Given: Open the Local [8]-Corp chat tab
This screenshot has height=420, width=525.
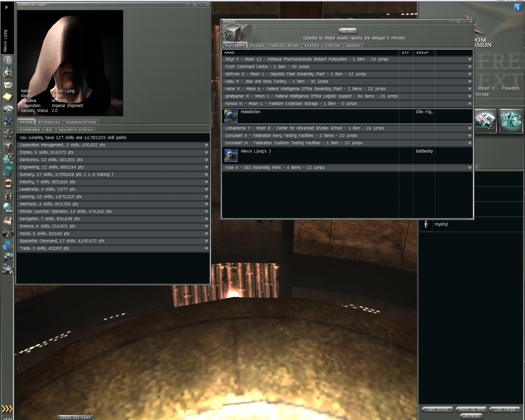Looking at the screenshot, I should [75, 418].
